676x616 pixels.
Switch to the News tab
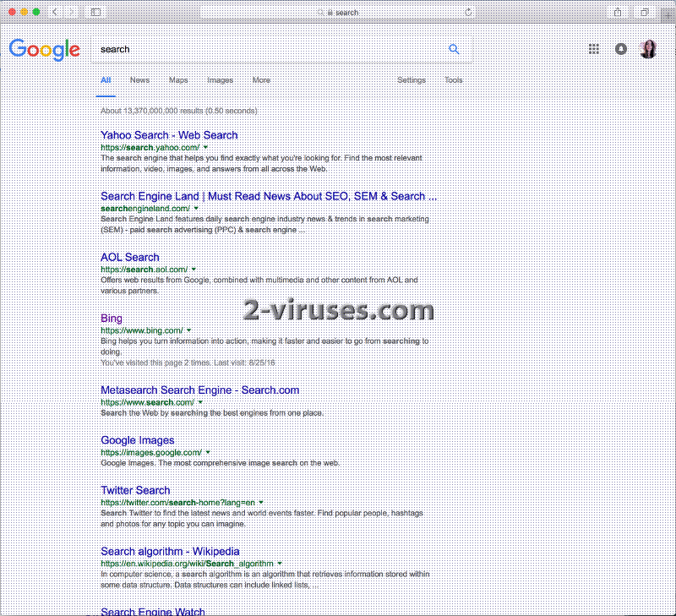[139, 80]
